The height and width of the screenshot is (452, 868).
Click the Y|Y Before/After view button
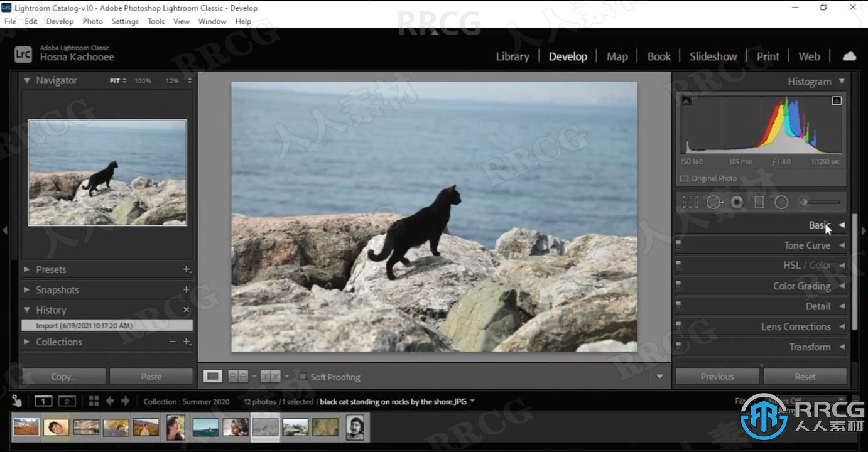(271, 376)
